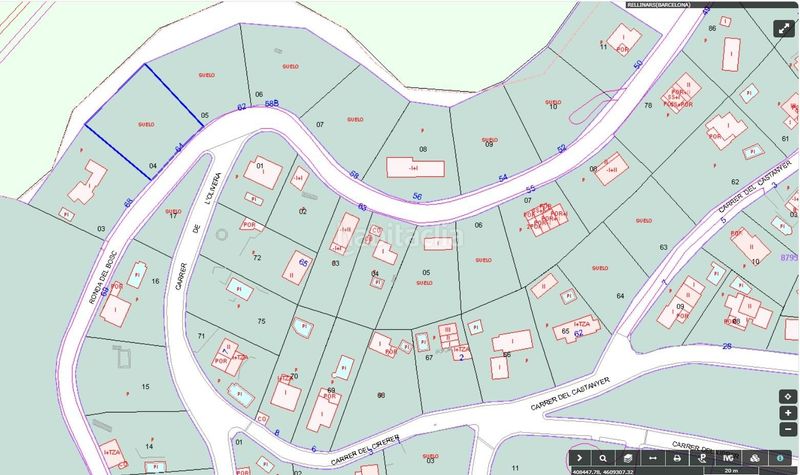800x475 pixels.
Task: Zoom in with the plus button
Action: pos(788,413)
